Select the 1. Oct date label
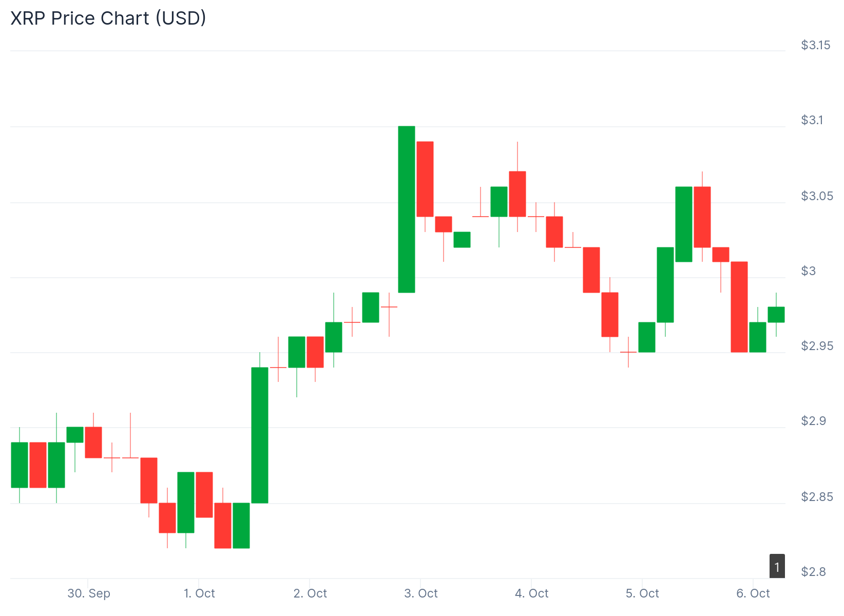 coord(199,593)
